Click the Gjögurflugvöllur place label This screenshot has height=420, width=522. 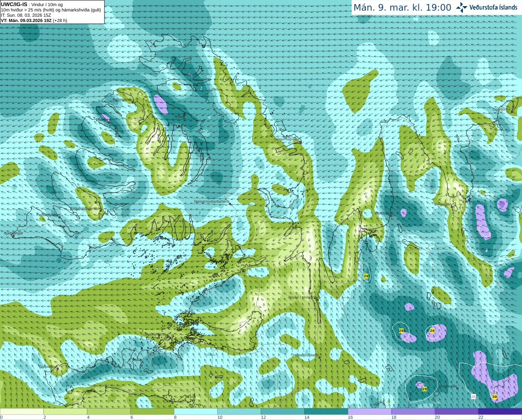click(287, 139)
